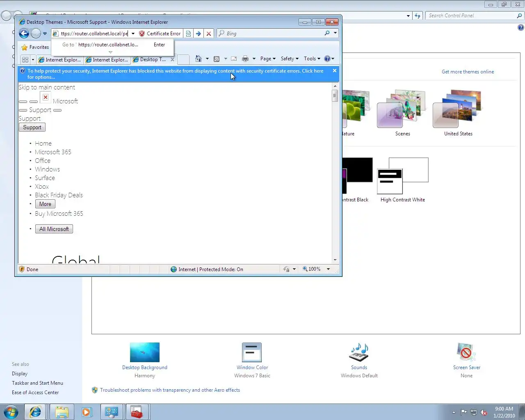Click the IE page vertical scrollbar thumb
525x420 pixels.
point(335,96)
